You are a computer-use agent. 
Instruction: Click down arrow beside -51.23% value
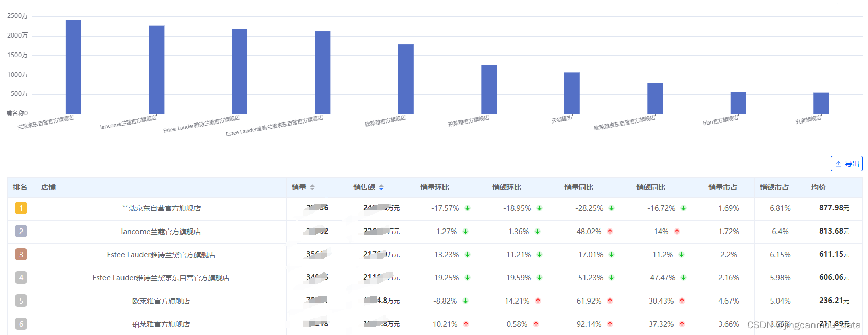coord(611,278)
